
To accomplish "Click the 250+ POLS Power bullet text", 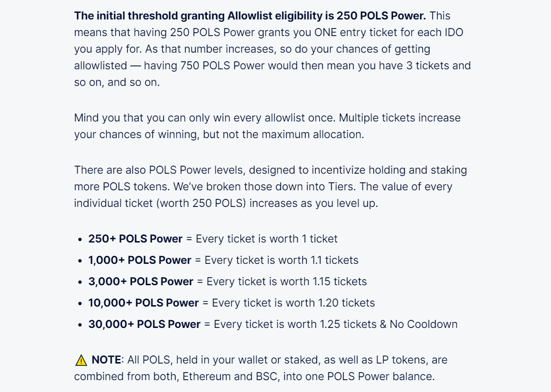I will coord(135,239).
